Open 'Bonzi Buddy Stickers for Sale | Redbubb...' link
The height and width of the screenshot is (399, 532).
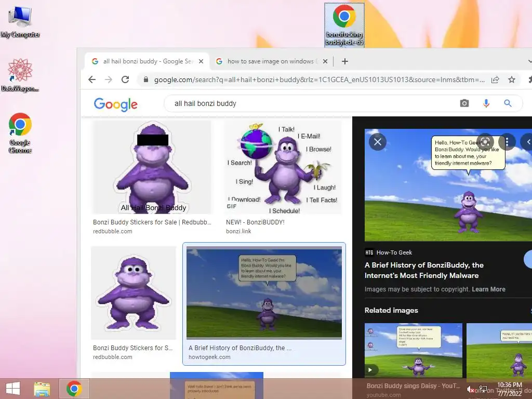(152, 222)
